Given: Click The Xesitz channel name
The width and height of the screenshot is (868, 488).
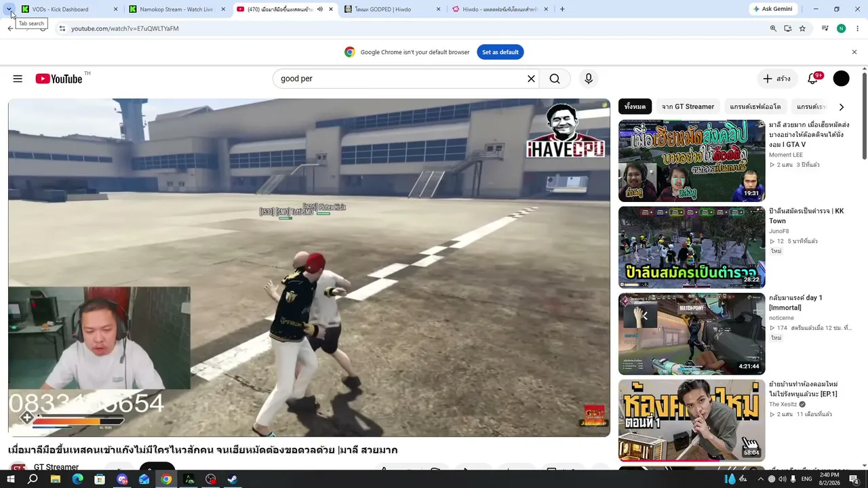Looking at the screenshot, I should (x=783, y=405).
